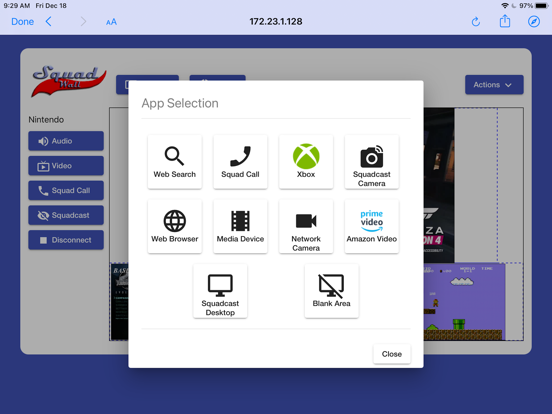Choose the Network Camera app tile
552x414 pixels.
306,226
